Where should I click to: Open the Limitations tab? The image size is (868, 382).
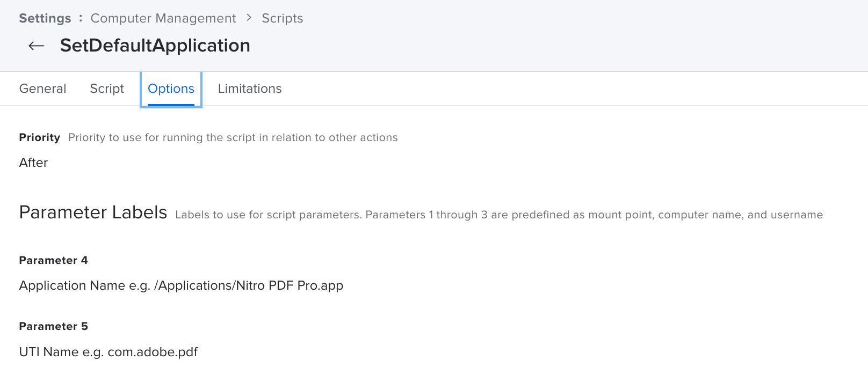click(250, 89)
